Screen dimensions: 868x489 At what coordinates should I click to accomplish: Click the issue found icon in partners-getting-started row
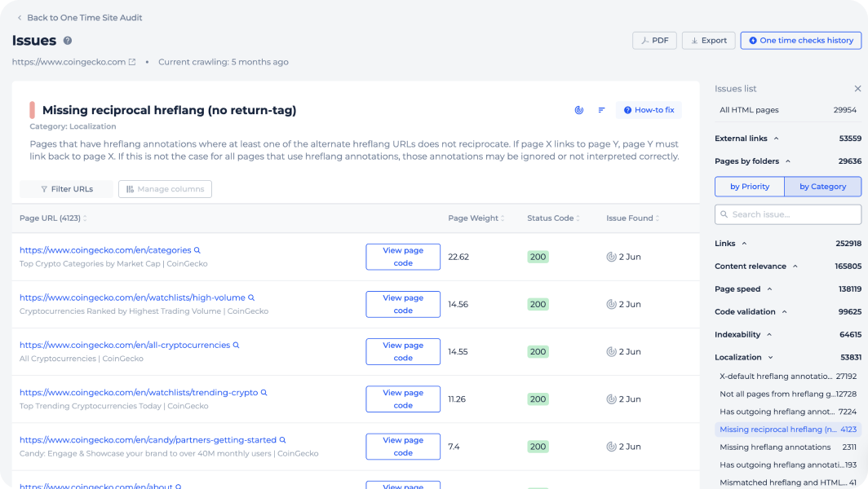[611, 447]
